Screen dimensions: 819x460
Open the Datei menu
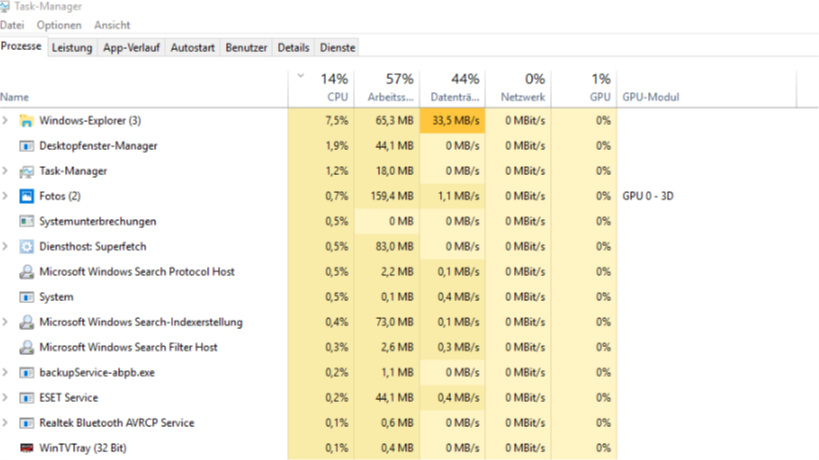(x=12, y=25)
